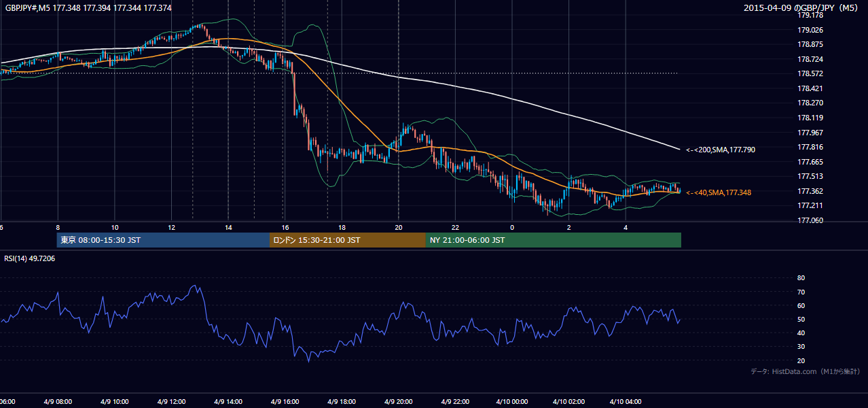Viewport: 868px width, 408px height.
Task: Click the 40 SMA 177.348 label
Action: (719, 192)
